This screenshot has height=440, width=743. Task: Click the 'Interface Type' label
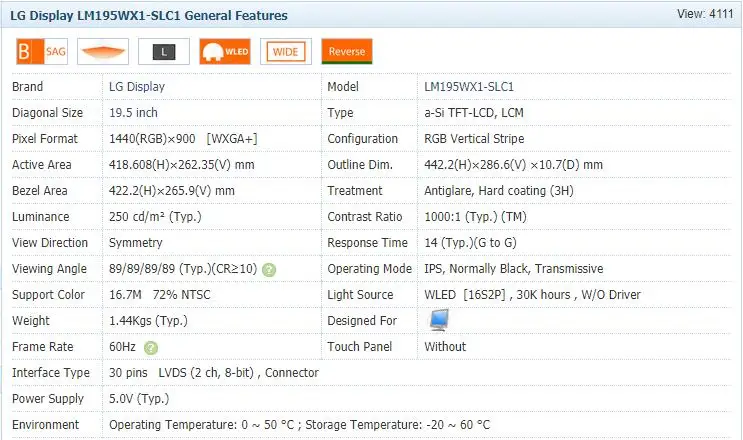tap(51, 373)
